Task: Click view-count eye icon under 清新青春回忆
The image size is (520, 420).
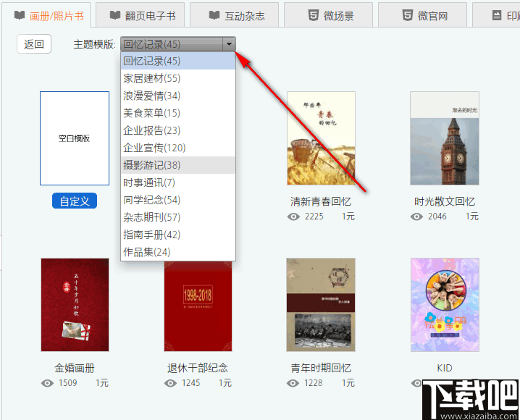Action: (x=293, y=217)
